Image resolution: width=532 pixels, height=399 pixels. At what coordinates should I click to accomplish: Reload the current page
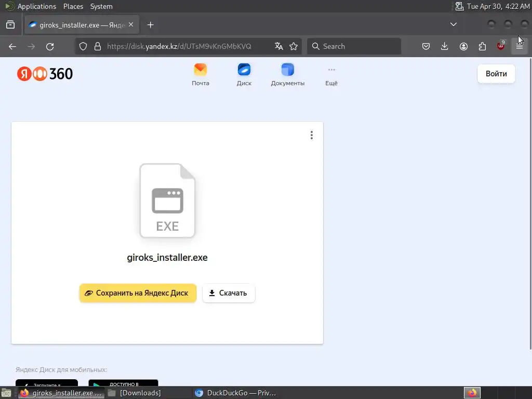(x=50, y=46)
